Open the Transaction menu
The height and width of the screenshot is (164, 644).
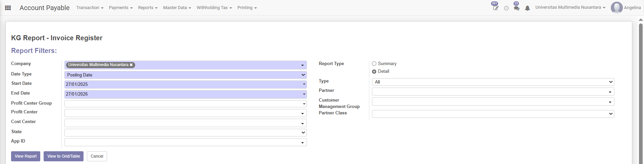[x=90, y=8]
